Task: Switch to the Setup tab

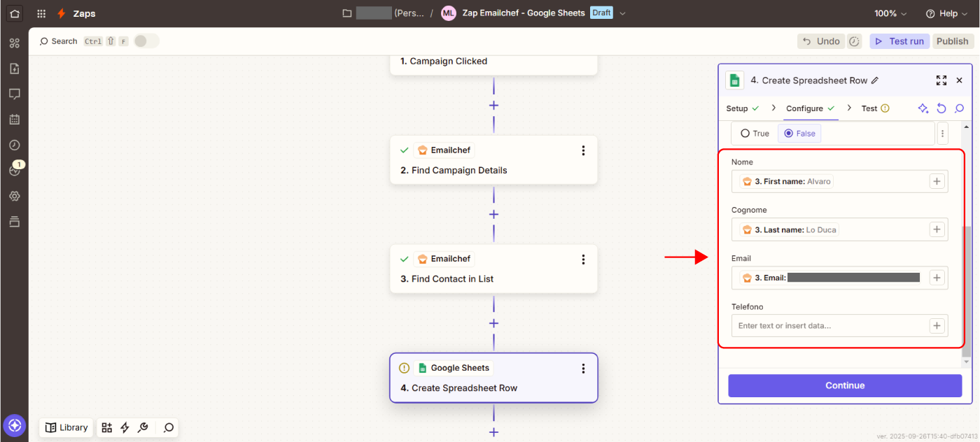Action: [737, 108]
